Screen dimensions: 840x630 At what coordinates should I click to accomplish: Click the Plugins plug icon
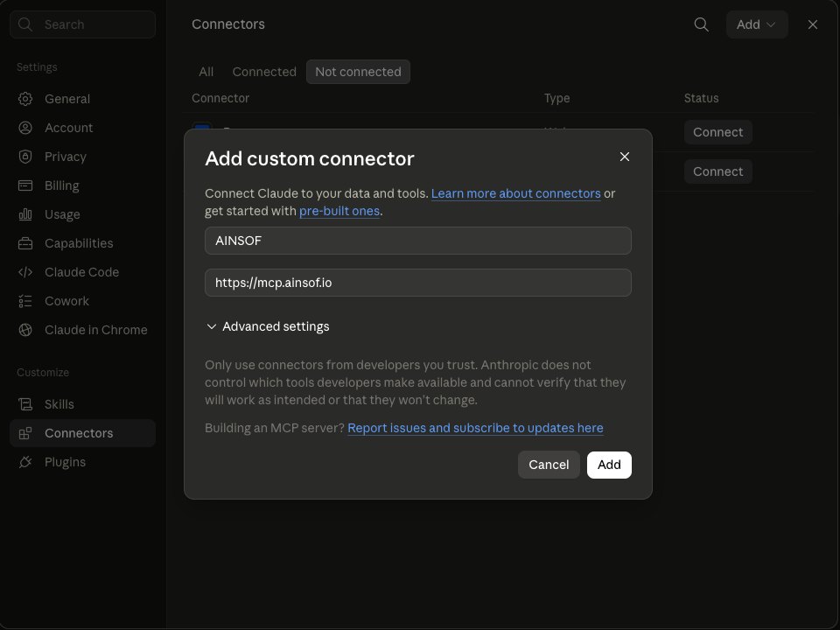coord(25,462)
